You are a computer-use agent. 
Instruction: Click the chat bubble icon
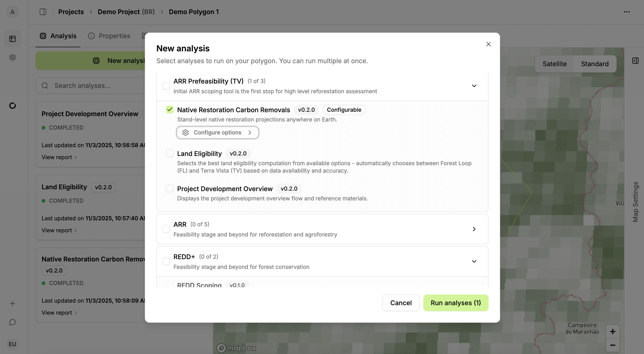point(12,322)
